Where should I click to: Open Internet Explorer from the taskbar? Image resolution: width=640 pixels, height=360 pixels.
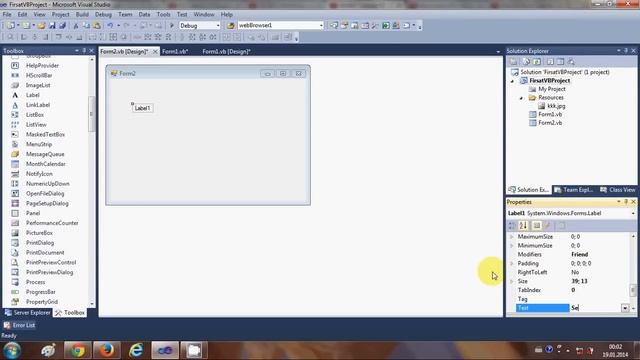pos(136,351)
